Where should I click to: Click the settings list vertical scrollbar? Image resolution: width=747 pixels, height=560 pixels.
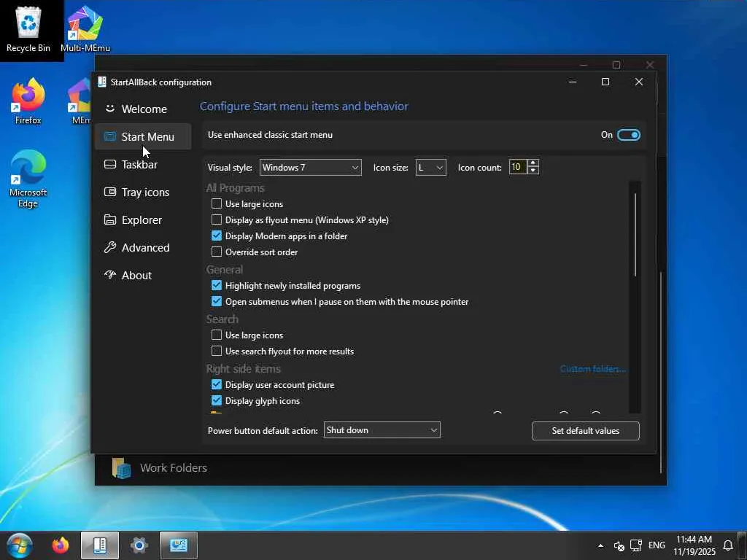(635, 234)
